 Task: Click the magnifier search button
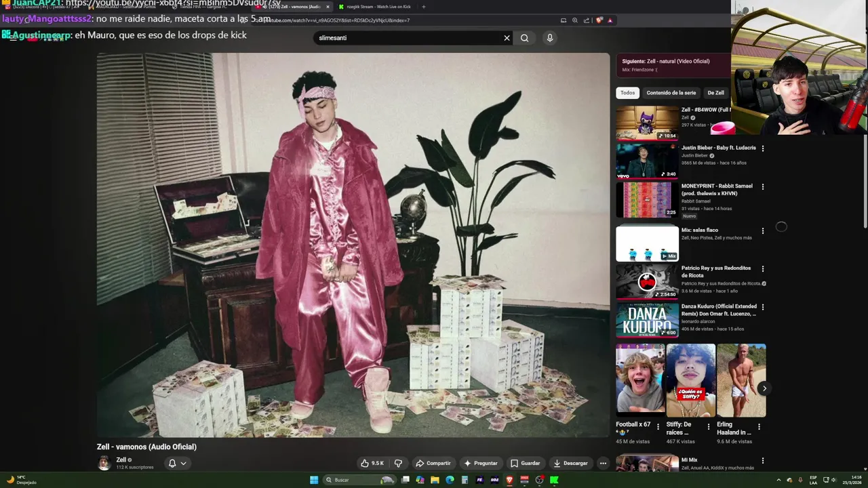pos(524,38)
